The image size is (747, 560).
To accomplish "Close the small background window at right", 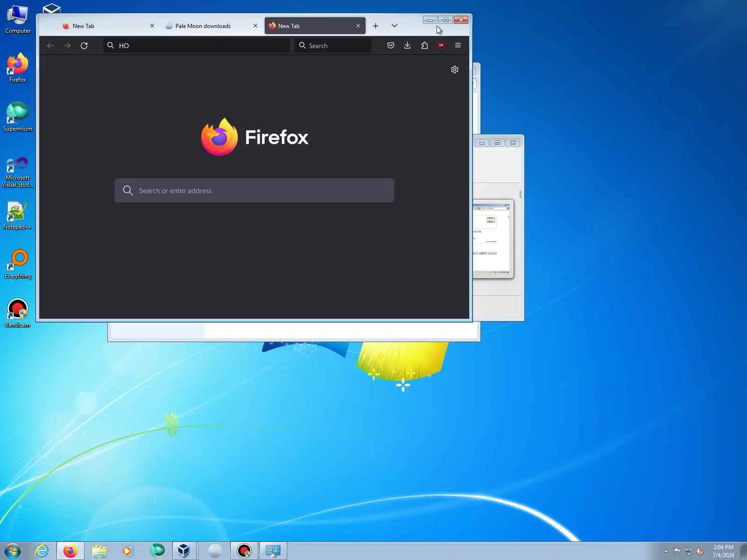I will [513, 142].
